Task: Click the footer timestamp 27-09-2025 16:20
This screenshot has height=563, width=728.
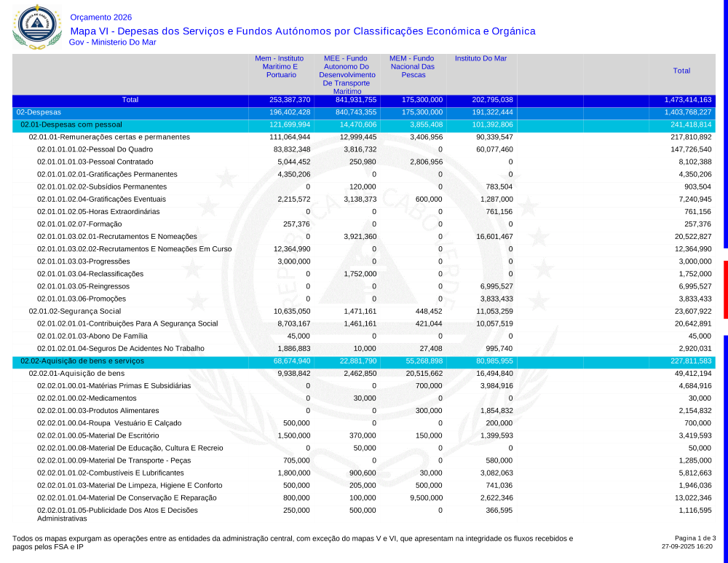Action: tap(687, 546)
